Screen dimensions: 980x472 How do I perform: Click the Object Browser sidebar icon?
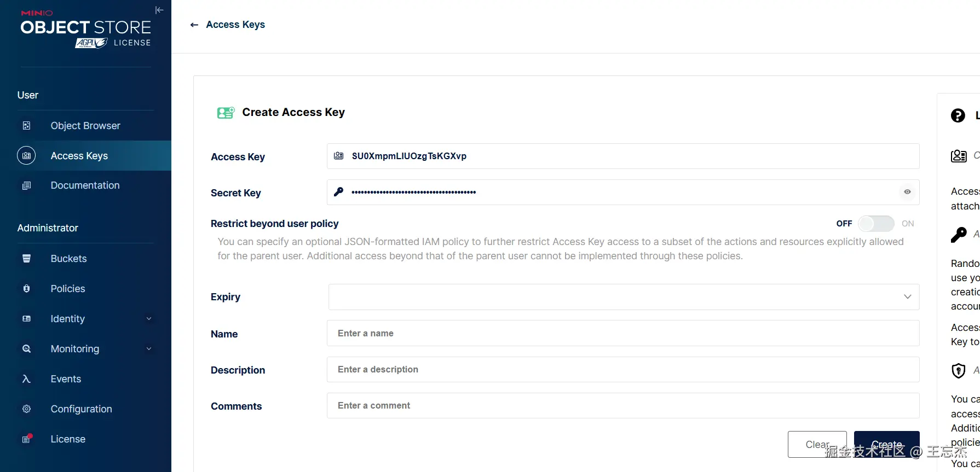26,126
